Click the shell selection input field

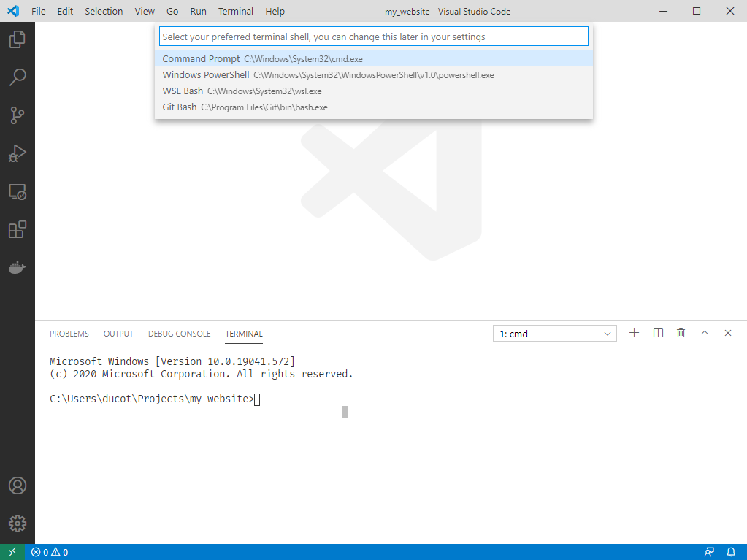click(x=373, y=36)
